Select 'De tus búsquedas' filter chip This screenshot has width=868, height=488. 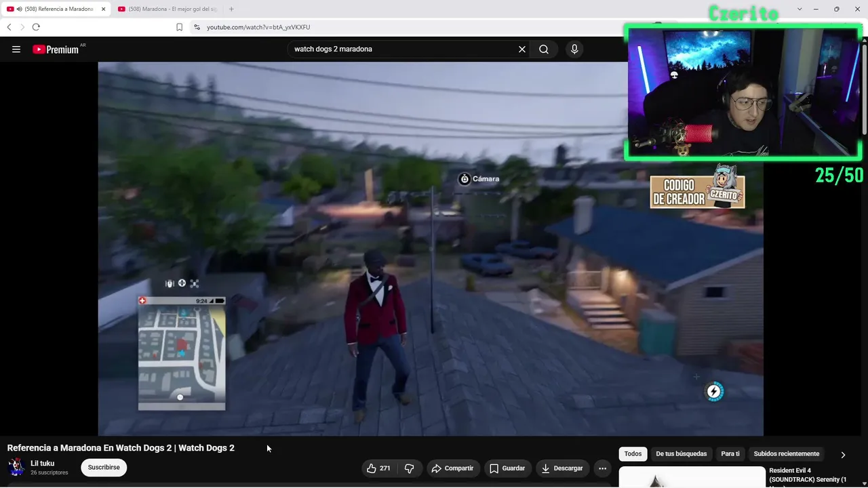[x=681, y=454]
